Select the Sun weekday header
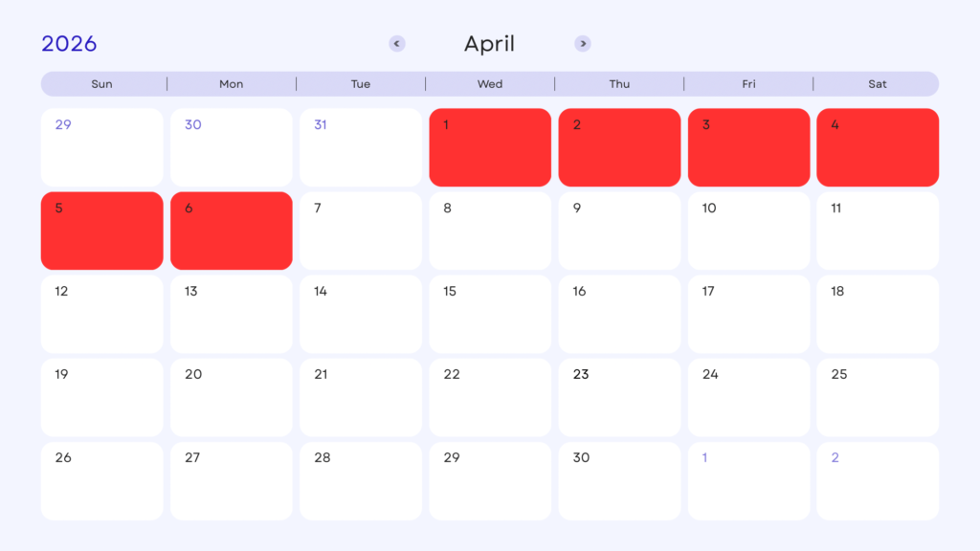Screen dimensions: 980x551 pyautogui.click(x=101, y=84)
